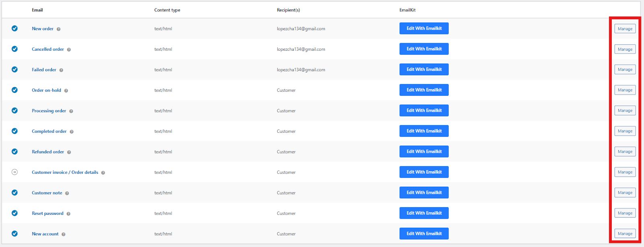644x247 pixels.
Task: Manage the Completed order email
Action: pos(625,131)
